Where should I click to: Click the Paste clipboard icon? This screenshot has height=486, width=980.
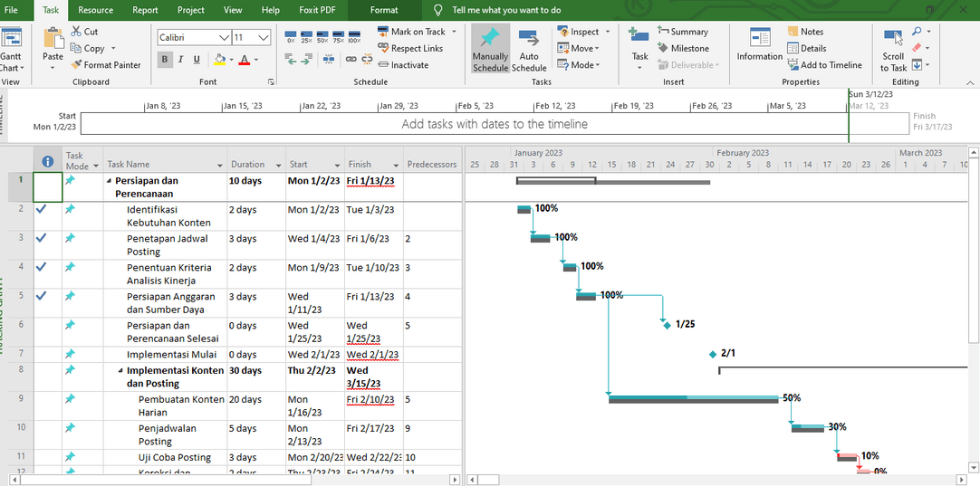(x=53, y=37)
